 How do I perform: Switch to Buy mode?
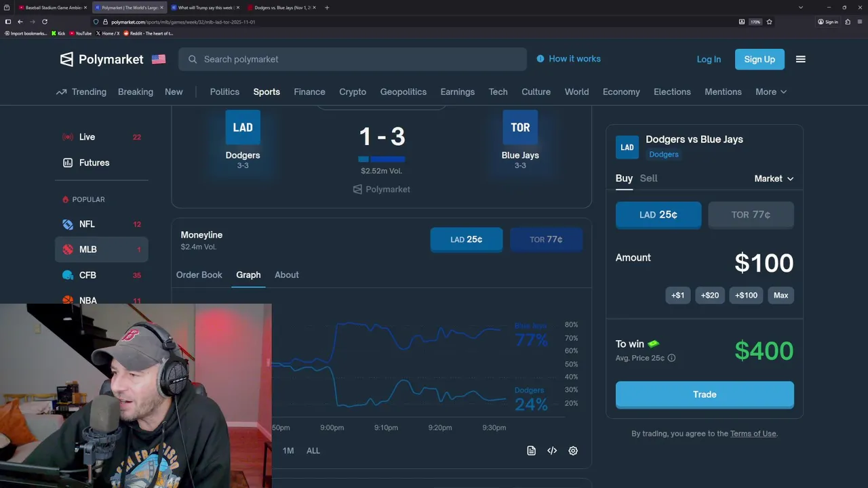(624, 178)
